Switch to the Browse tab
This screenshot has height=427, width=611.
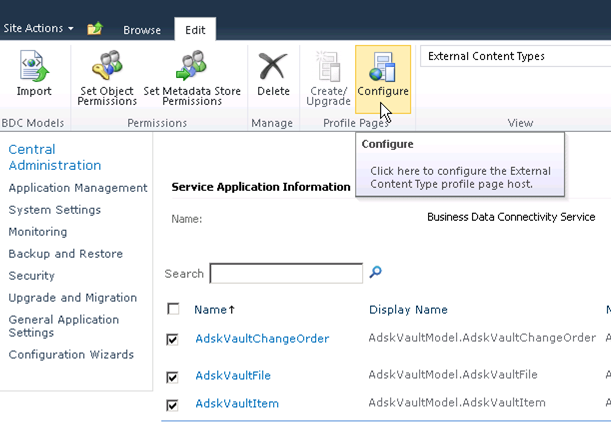click(x=142, y=30)
